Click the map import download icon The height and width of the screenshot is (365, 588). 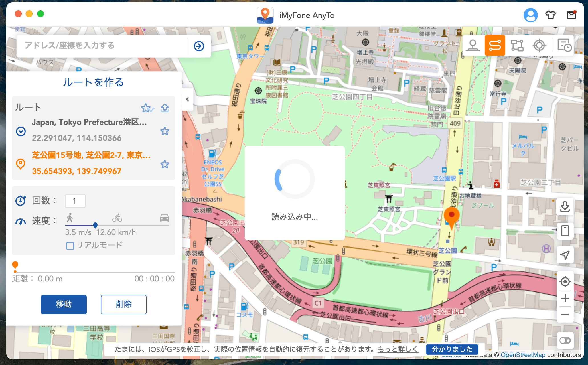coord(565,207)
